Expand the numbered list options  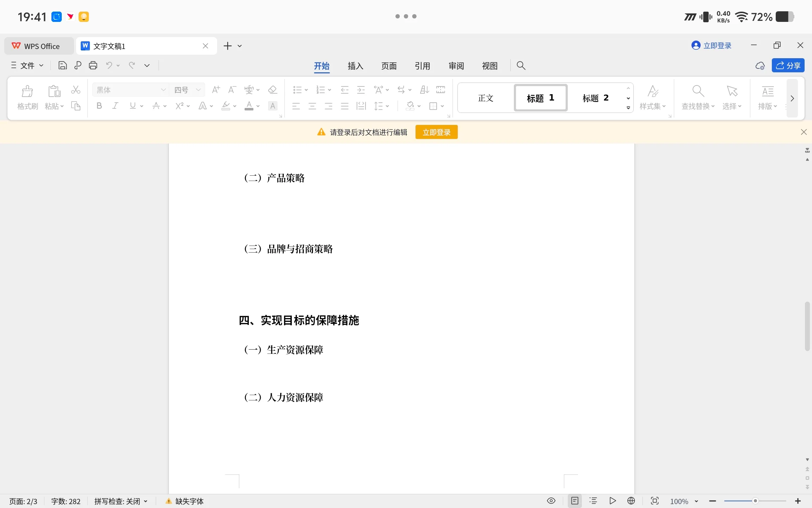(x=330, y=90)
